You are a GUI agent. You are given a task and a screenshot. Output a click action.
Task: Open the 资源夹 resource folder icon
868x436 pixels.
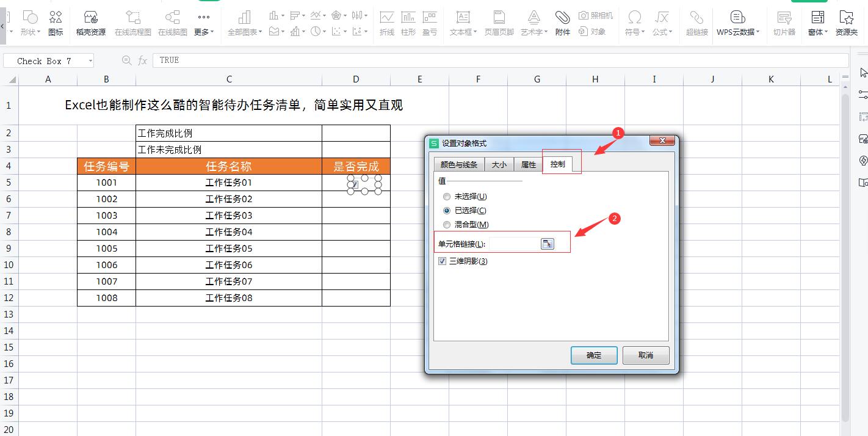pyautogui.click(x=846, y=24)
